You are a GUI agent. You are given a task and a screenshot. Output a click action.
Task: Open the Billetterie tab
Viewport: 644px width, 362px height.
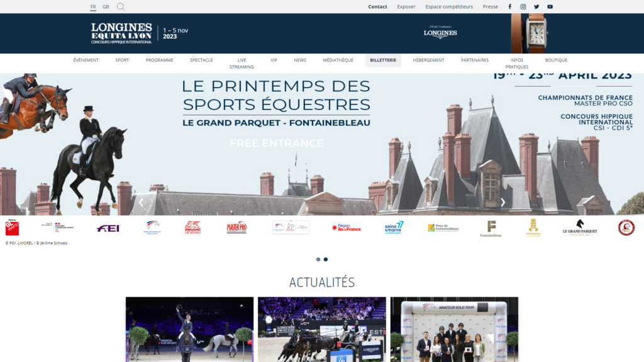(x=383, y=60)
